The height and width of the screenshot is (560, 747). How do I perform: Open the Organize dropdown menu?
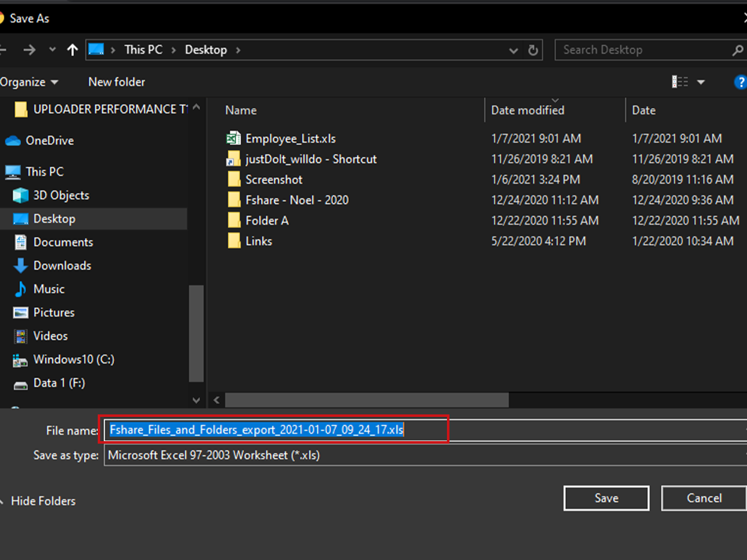pyautogui.click(x=29, y=82)
